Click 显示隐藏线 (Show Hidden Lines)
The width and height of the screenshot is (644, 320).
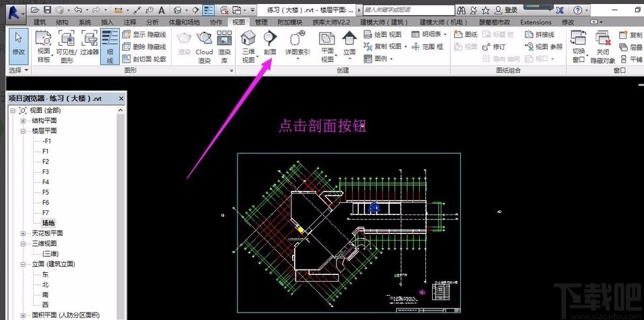(x=144, y=35)
